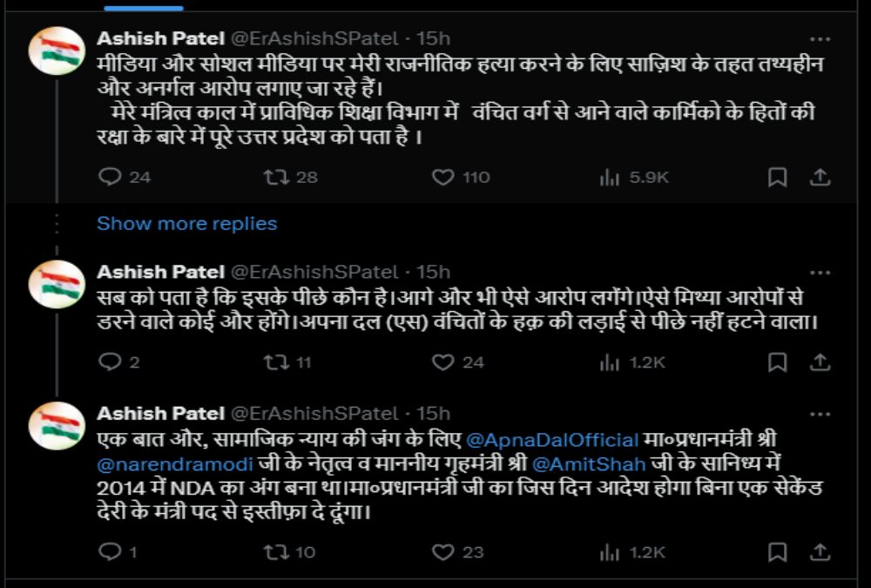
Task: Open the @ApnaDalOfficial mention link
Action: [553, 439]
